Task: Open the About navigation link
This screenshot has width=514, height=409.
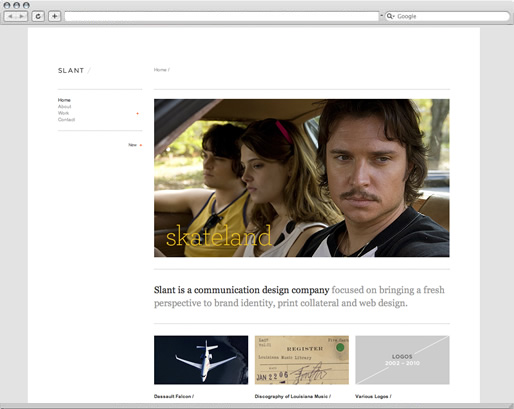Action: [64, 106]
